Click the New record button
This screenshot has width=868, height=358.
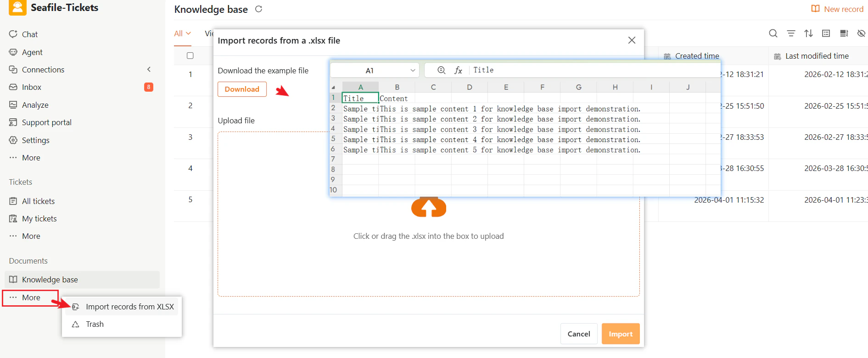click(837, 9)
